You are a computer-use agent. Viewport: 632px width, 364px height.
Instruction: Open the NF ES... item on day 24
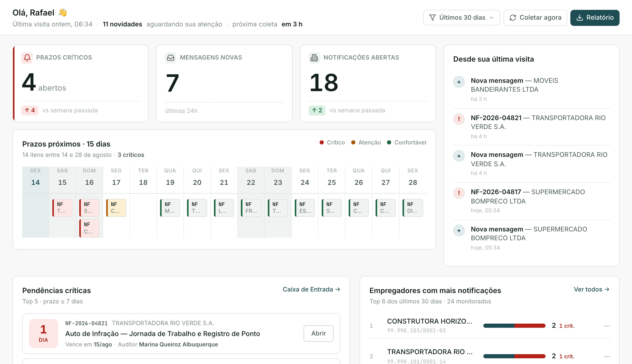(x=305, y=208)
